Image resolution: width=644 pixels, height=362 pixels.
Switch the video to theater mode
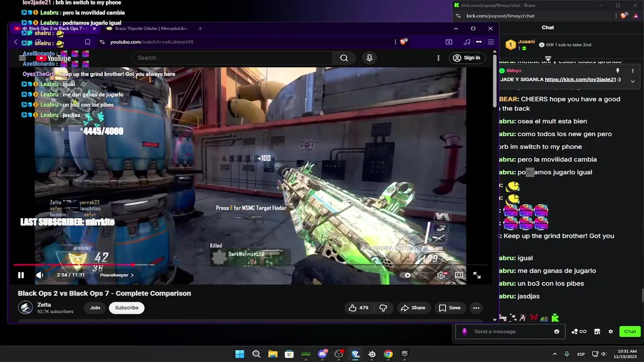pyautogui.click(x=459, y=275)
